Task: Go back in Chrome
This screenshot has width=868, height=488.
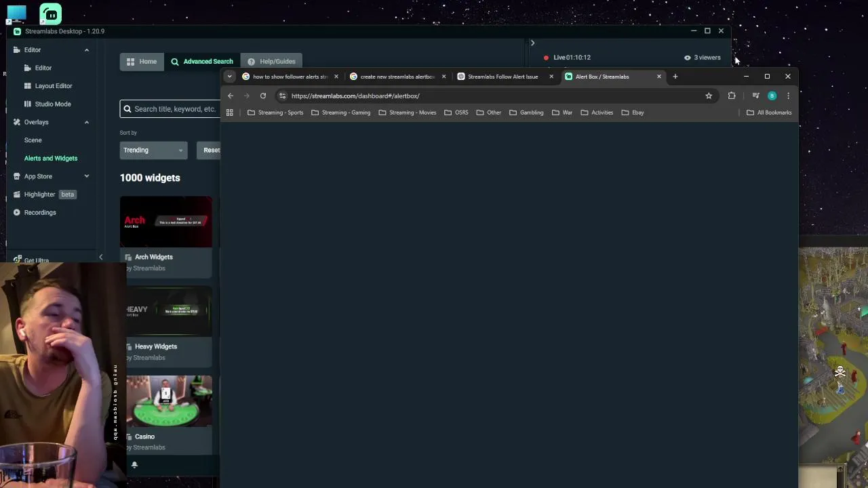Action: pyautogui.click(x=231, y=96)
